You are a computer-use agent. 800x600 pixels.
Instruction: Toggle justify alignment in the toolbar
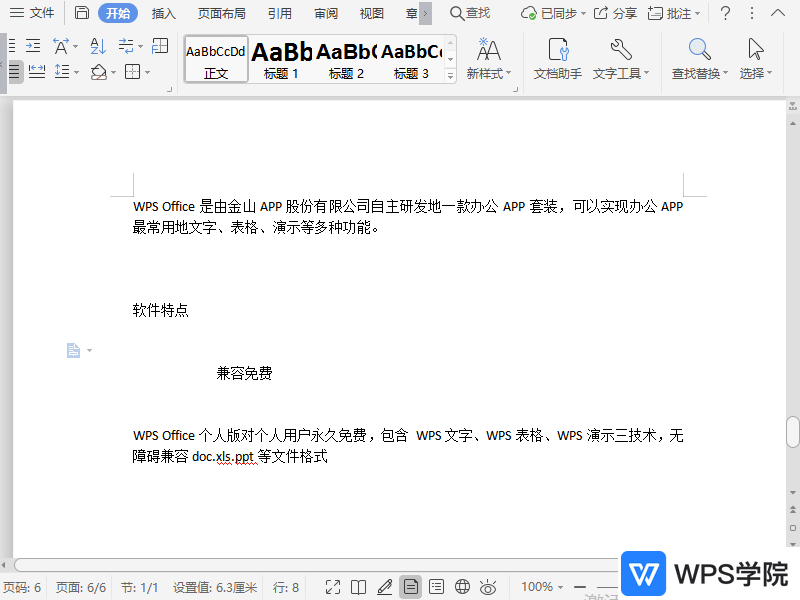click(14, 70)
